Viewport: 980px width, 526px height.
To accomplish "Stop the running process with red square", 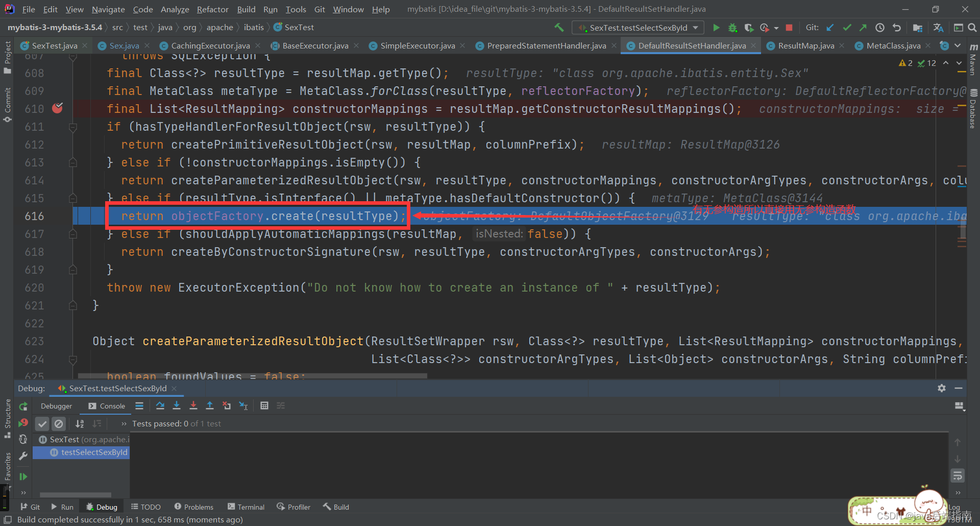I will tap(789, 28).
